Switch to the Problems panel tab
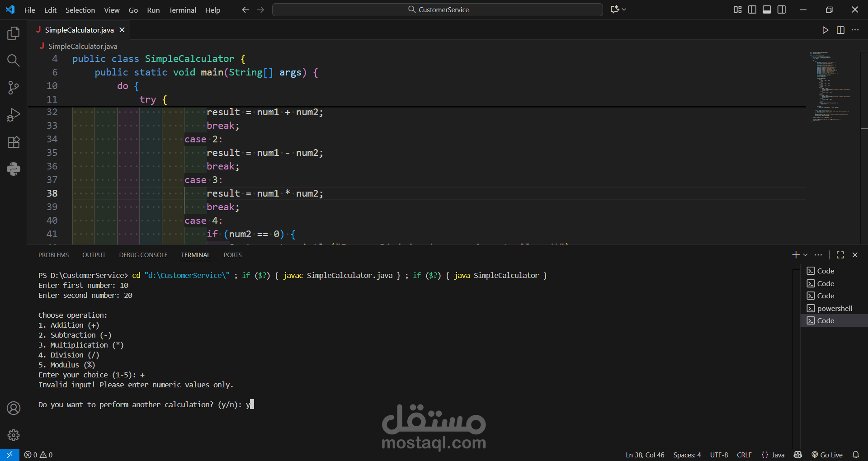 54,255
